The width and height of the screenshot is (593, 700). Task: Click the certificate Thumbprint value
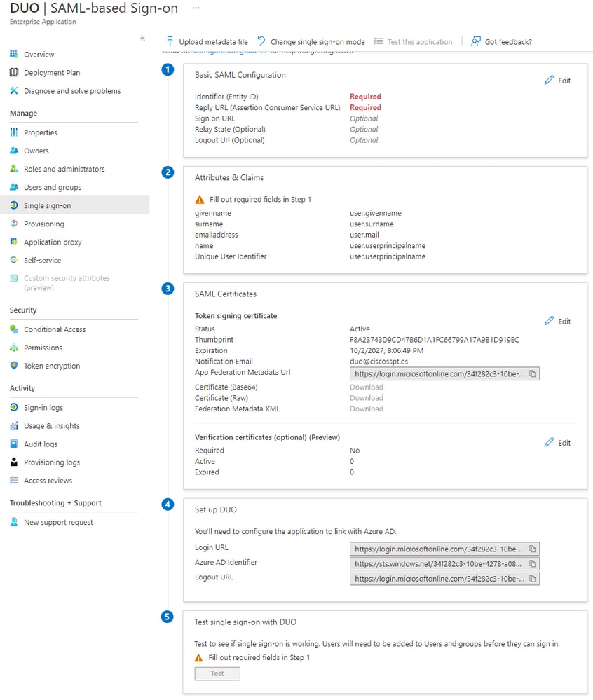pyautogui.click(x=435, y=340)
